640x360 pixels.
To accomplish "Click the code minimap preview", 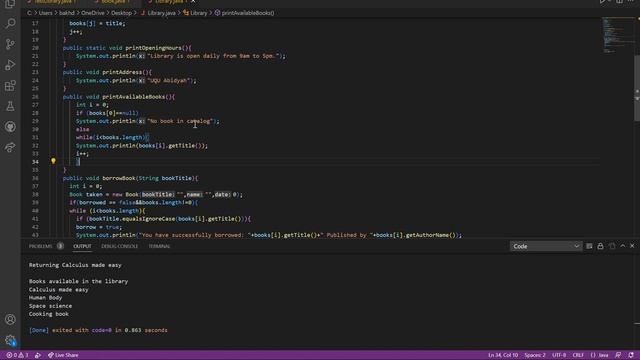I will click(618, 35).
